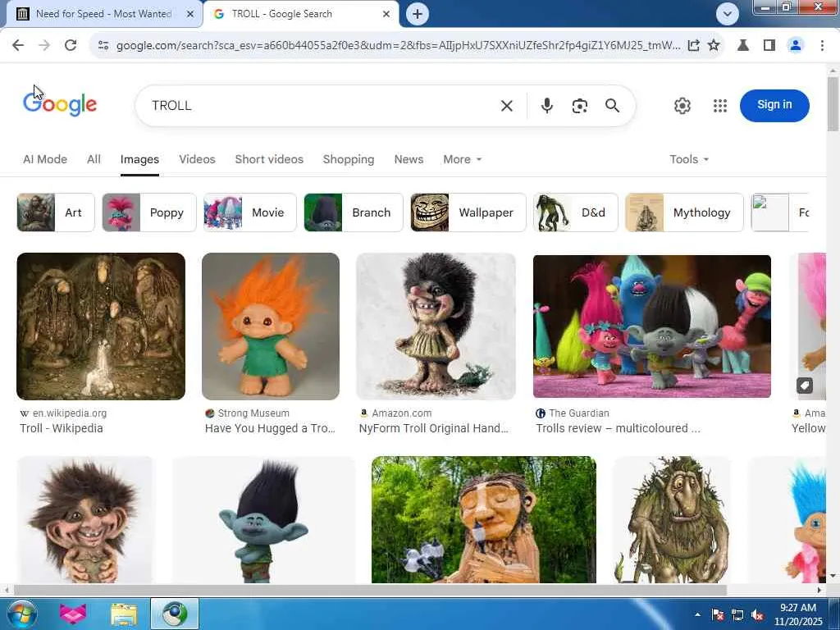Open Chrome three-dot menu
840x630 pixels.
(822, 46)
